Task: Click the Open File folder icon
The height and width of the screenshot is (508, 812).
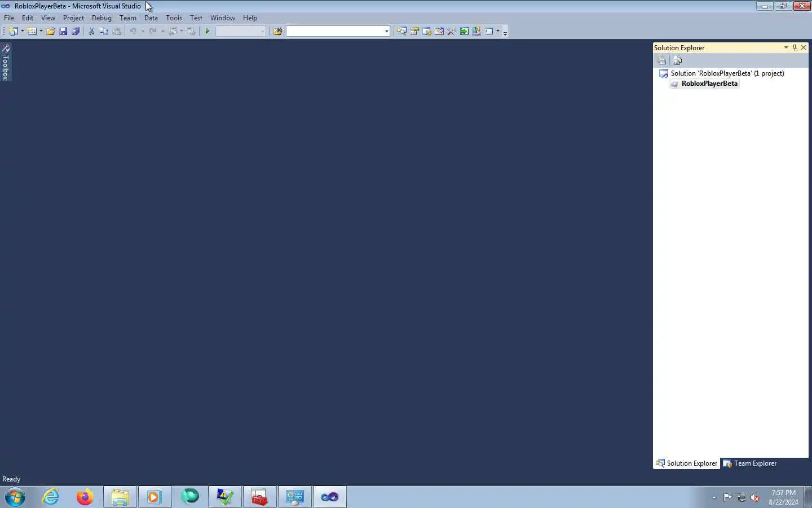Action: (x=51, y=31)
